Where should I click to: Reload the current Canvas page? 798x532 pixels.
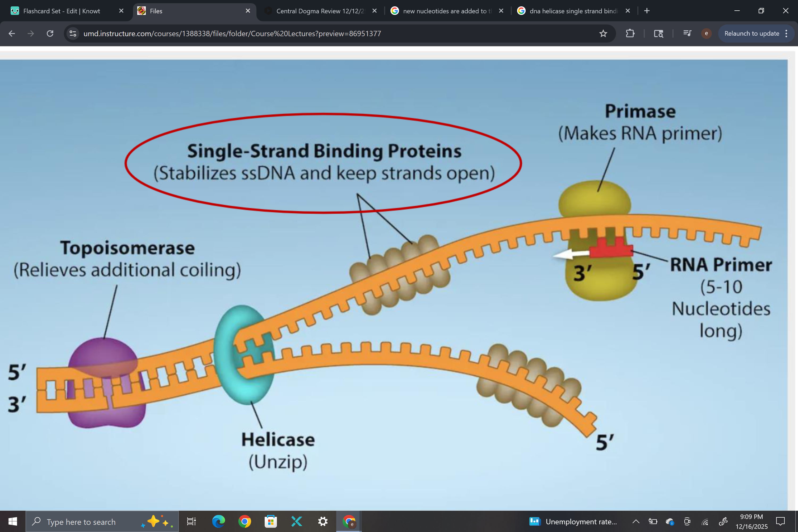click(x=50, y=33)
